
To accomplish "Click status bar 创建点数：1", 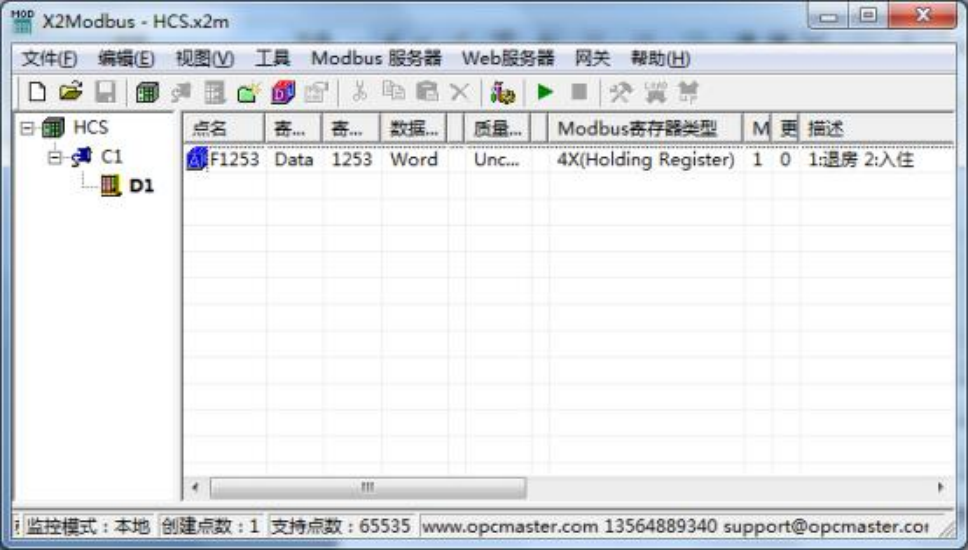I will point(210,526).
